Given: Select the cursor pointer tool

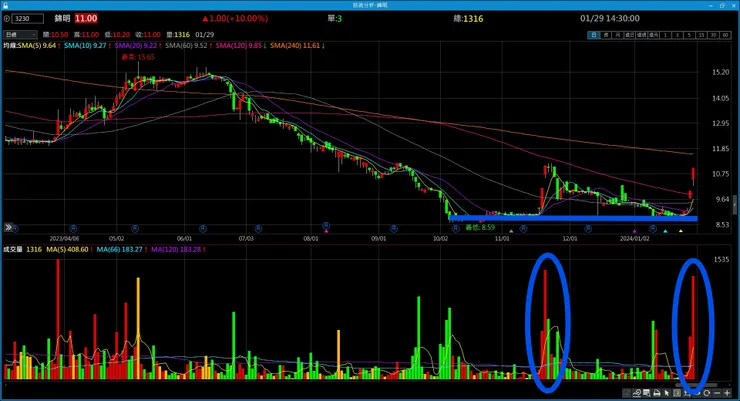Looking at the screenshot, I should (667, 393).
